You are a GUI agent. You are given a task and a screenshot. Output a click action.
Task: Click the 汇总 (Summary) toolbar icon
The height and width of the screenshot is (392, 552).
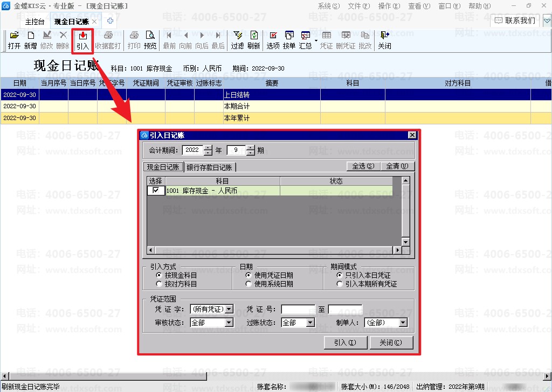pyautogui.click(x=305, y=40)
